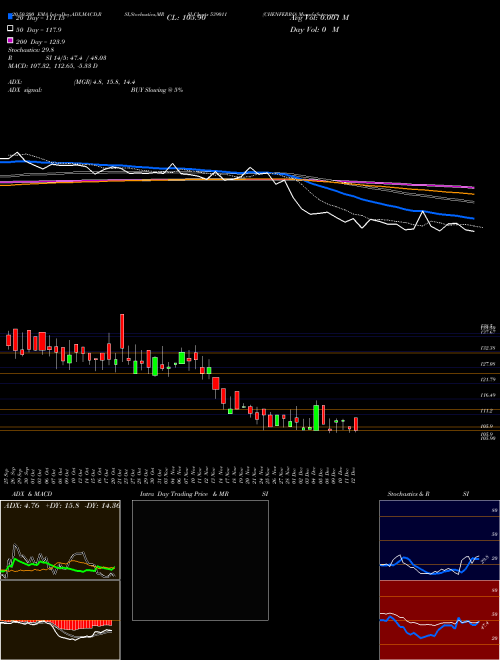Click the 'BUY Slowing @ 5%' signal text
Image resolution: width=500 pixels, height=660 pixels.
[x=157, y=90]
